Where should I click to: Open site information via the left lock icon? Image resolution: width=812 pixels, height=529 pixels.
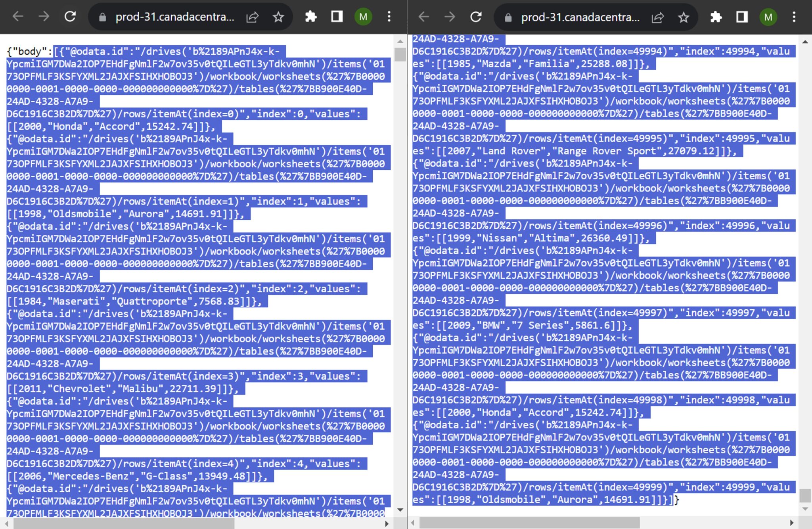(102, 17)
